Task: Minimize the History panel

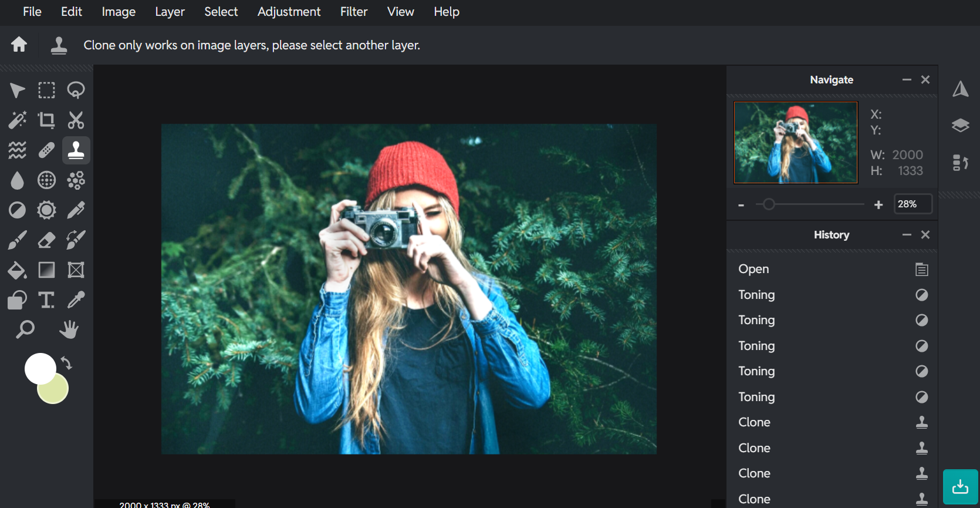Action: click(x=907, y=234)
